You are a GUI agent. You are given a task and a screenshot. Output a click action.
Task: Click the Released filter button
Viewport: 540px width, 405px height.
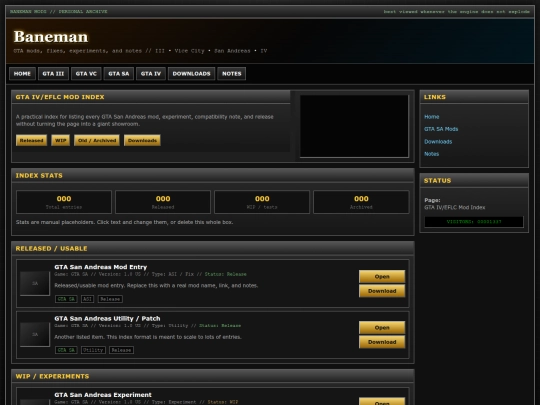pyautogui.click(x=31, y=141)
